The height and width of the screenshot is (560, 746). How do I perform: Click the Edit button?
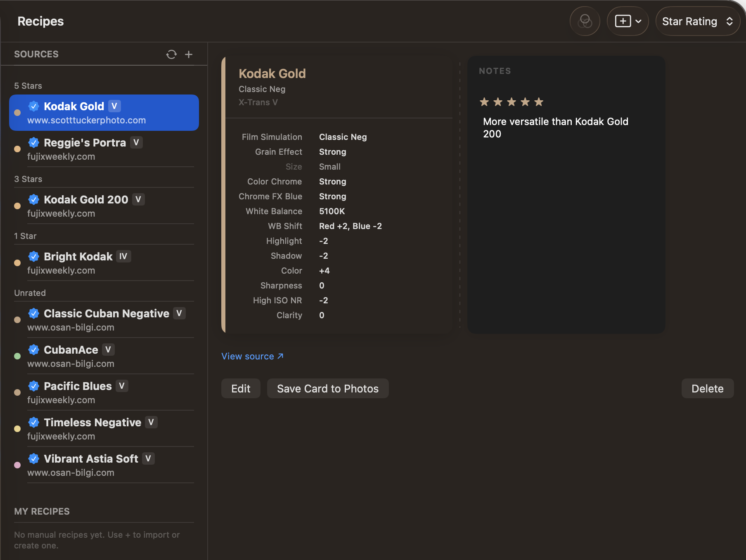(x=241, y=389)
